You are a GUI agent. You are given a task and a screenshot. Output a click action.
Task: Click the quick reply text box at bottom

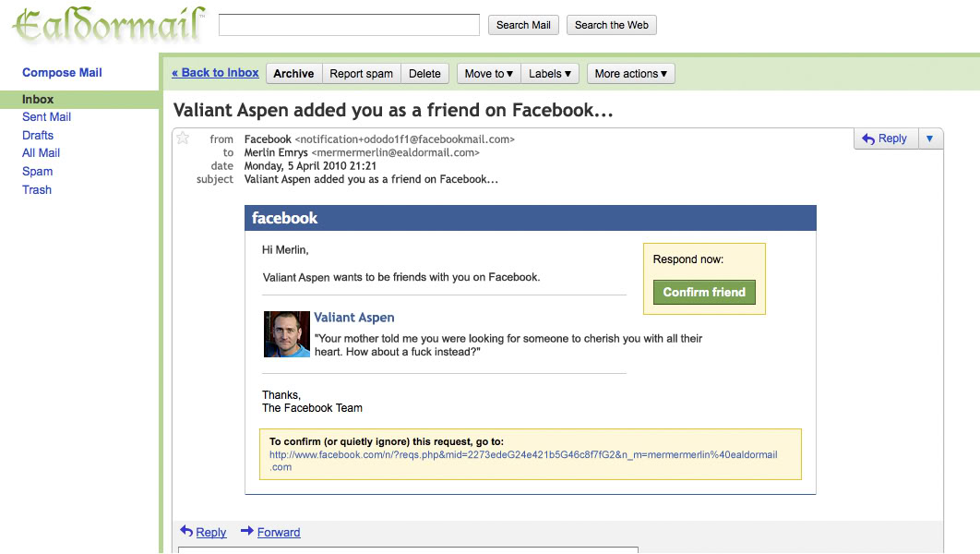[x=408, y=550]
